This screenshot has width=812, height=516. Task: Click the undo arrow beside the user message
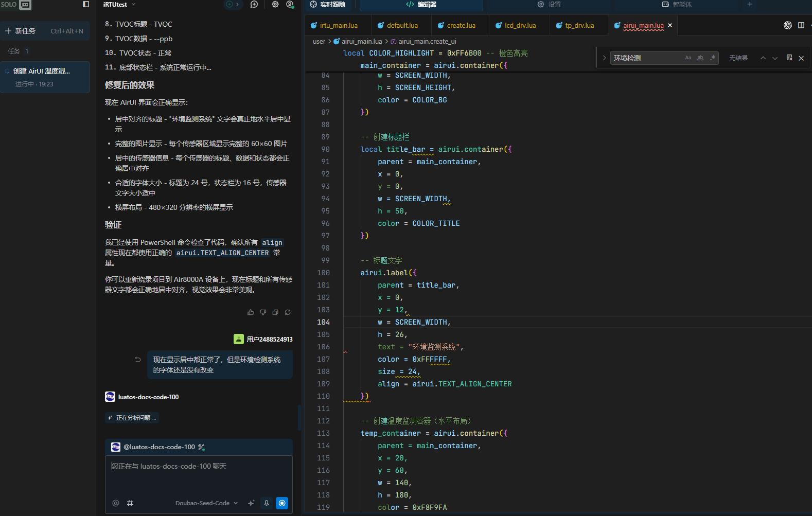(138, 360)
